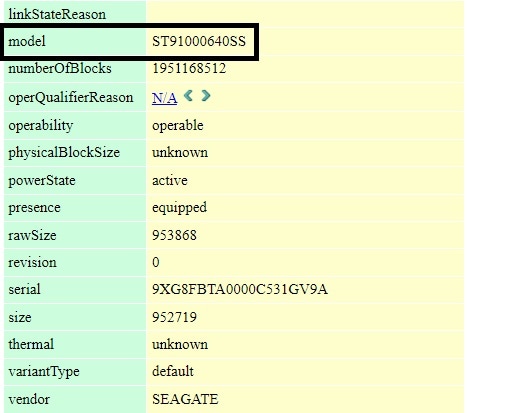
Task: Click the left arrow next to N/A
Action: point(188,96)
